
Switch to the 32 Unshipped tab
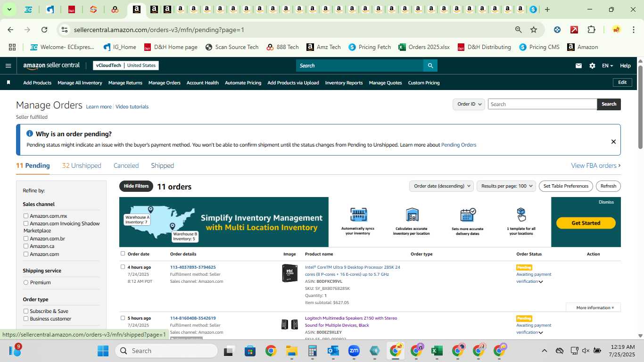click(82, 165)
